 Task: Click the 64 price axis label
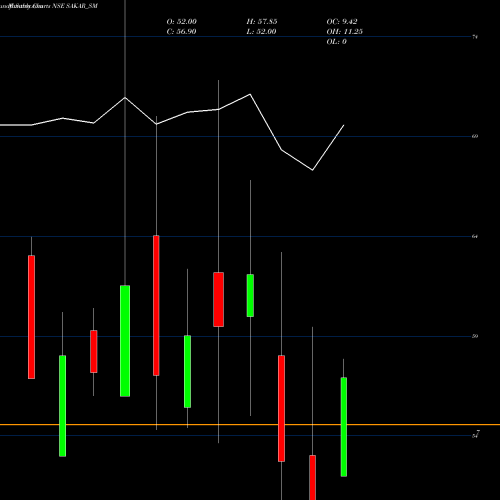[475, 236]
